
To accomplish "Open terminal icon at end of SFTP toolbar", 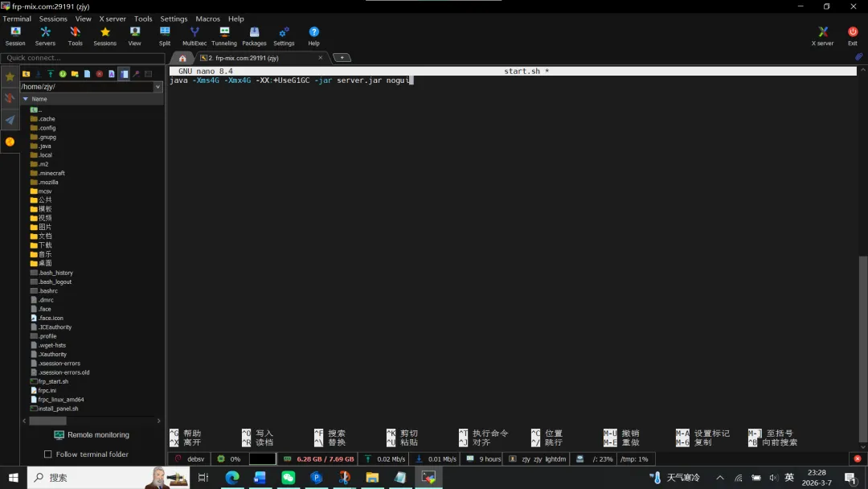I will pos(149,74).
